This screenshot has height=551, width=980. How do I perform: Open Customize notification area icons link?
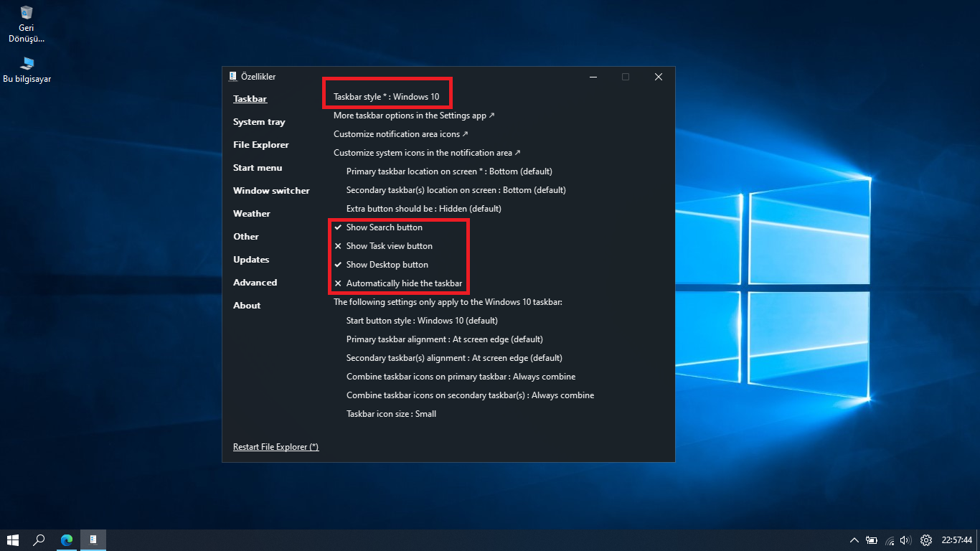pyautogui.click(x=401, y=134)
